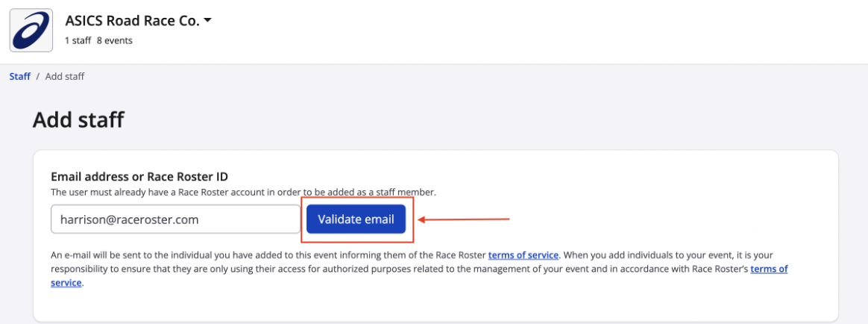Image resolution: width=868 pixels, height=324 pixels.
Task: Click the red arrow pointing at Validate email
Action: click(x=463, y=219)
